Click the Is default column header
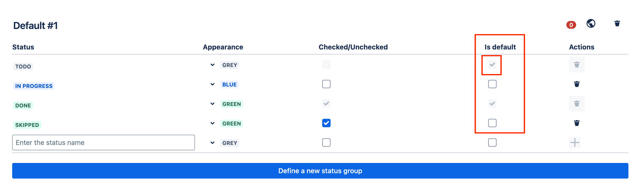This screenshot has width=644, height=190. pyautogui.click(x=500, y=47)
